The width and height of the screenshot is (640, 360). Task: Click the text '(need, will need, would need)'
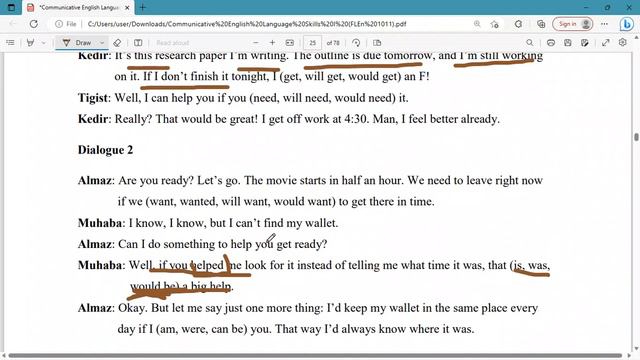pos(322,98)
